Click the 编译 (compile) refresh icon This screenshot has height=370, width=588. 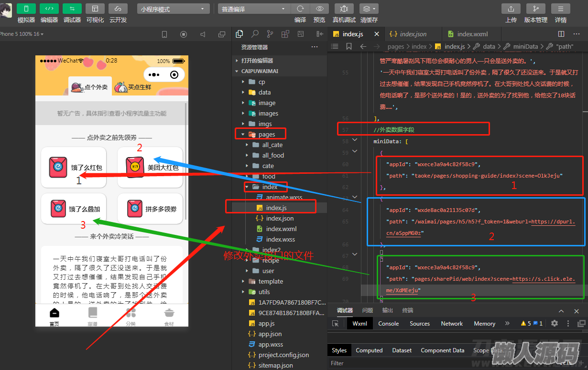click(x=300, y=9)
